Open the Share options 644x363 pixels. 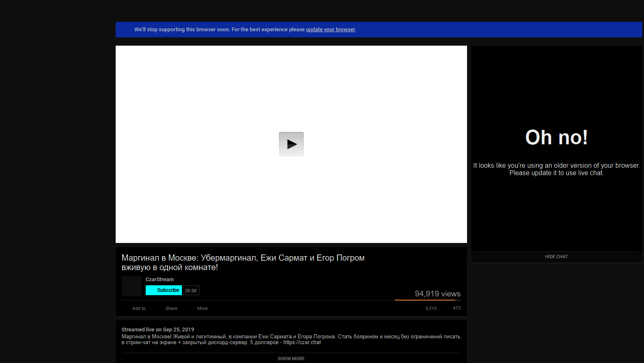click(x=172, y=308)
